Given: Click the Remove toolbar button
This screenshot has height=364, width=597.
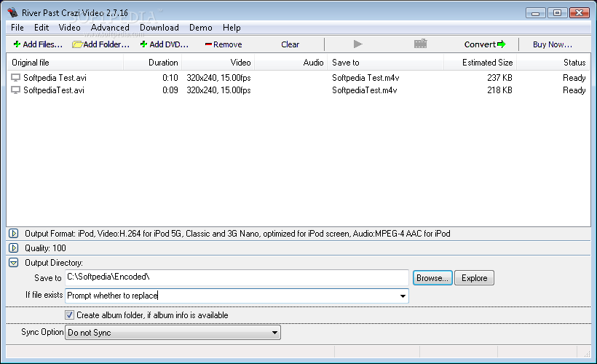Looking at the screenshot, I should pos(224,44).
